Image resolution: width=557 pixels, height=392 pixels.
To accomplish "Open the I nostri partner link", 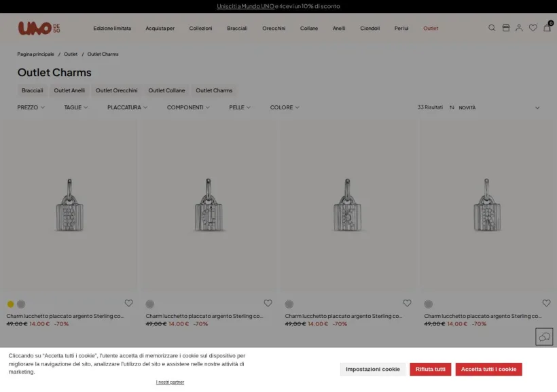I will click(170, 382).
